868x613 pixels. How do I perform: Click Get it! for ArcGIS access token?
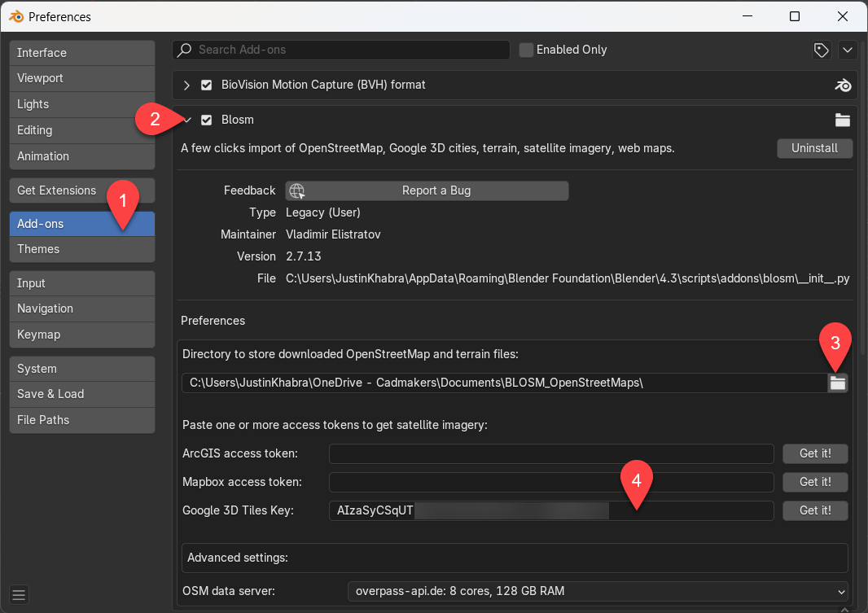pos(815,453)
